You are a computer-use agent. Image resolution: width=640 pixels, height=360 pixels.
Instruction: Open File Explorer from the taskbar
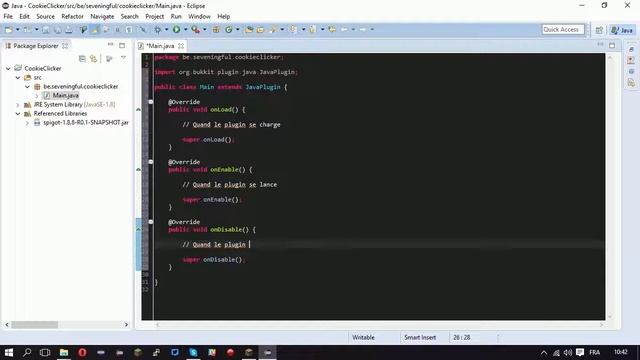coord(64,352)
